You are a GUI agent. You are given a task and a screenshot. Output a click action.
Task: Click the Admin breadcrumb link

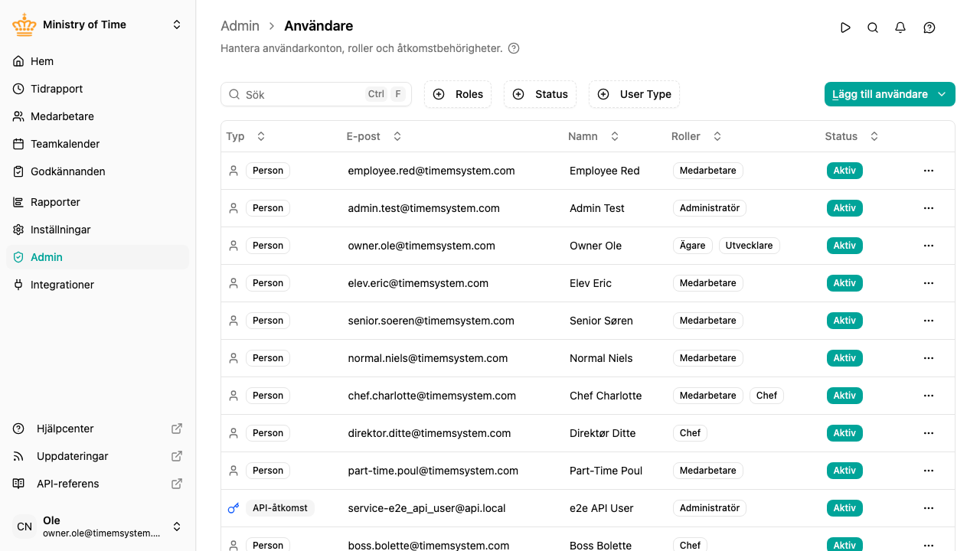[240, 26]
